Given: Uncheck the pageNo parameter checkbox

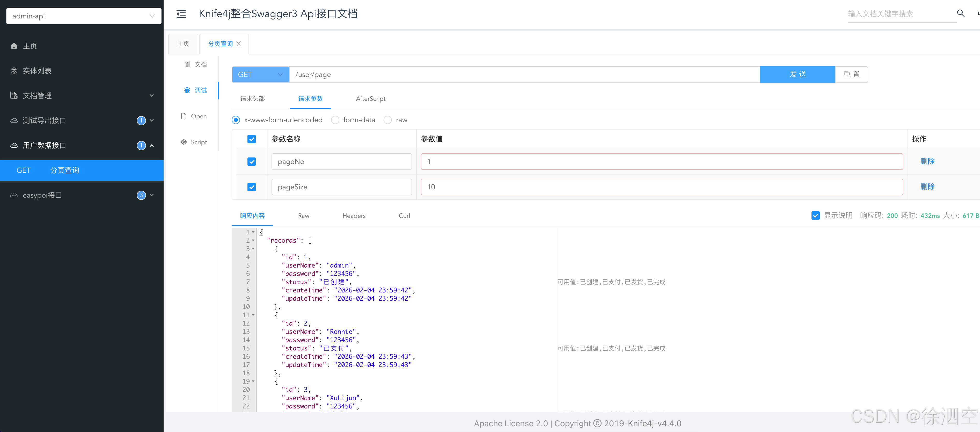Looking at the screenshot, I should [251, 161].
